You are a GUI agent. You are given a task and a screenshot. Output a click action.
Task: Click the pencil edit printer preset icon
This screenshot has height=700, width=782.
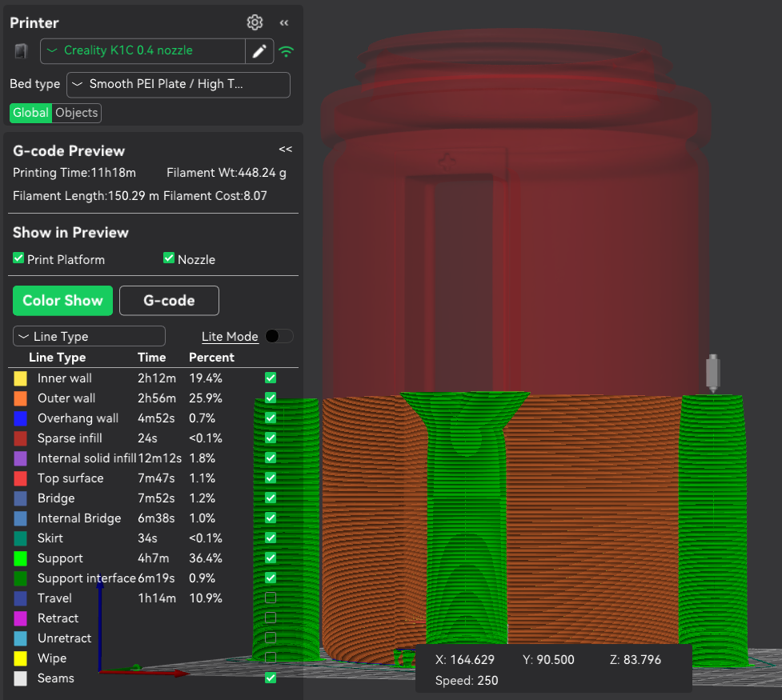point(259,51)
